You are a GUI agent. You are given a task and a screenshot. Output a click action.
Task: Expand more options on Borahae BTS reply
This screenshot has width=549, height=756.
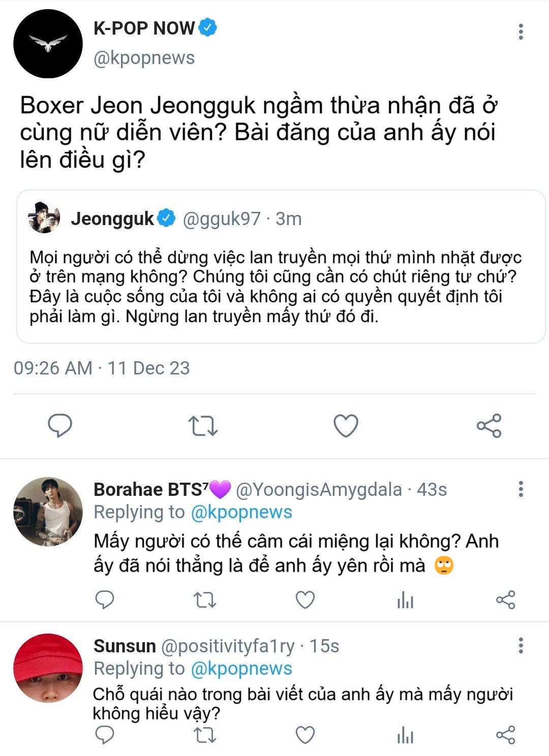tap(521, 489)
